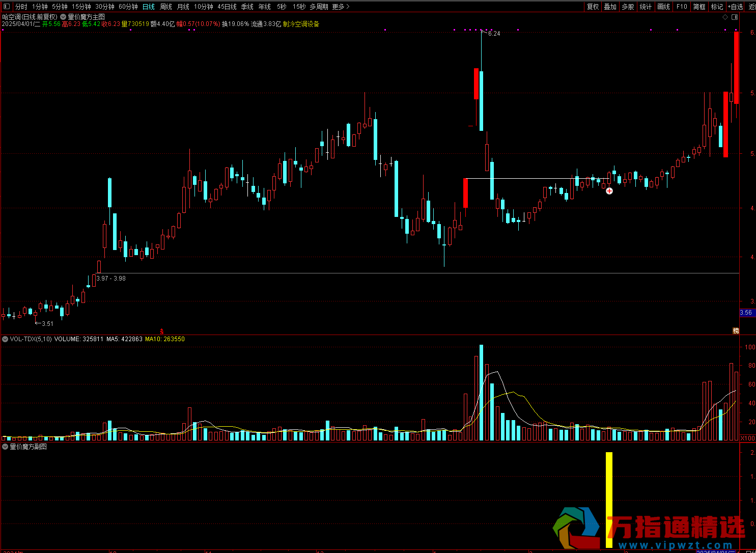Open the 量价魔方主图 indicator dropdown
Screen dimensions: 756x553
[64, 17]
